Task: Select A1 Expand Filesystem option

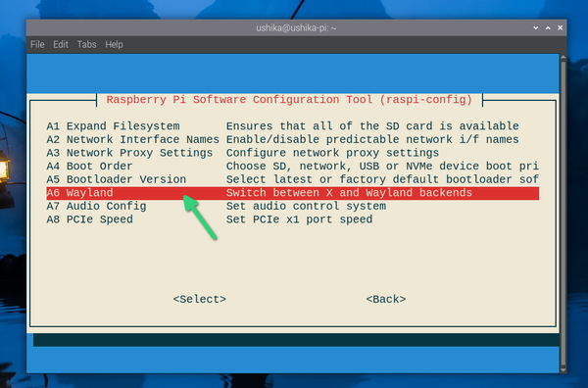Action: tap(292, 126)
